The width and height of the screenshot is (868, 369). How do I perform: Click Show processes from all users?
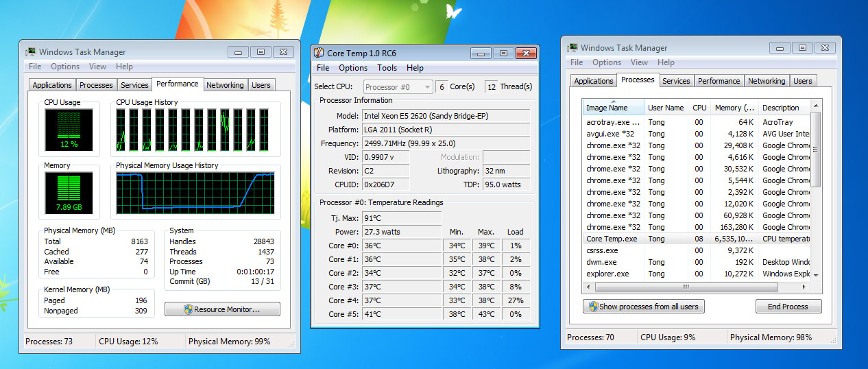pyautogui.click(x=643, y=307)
